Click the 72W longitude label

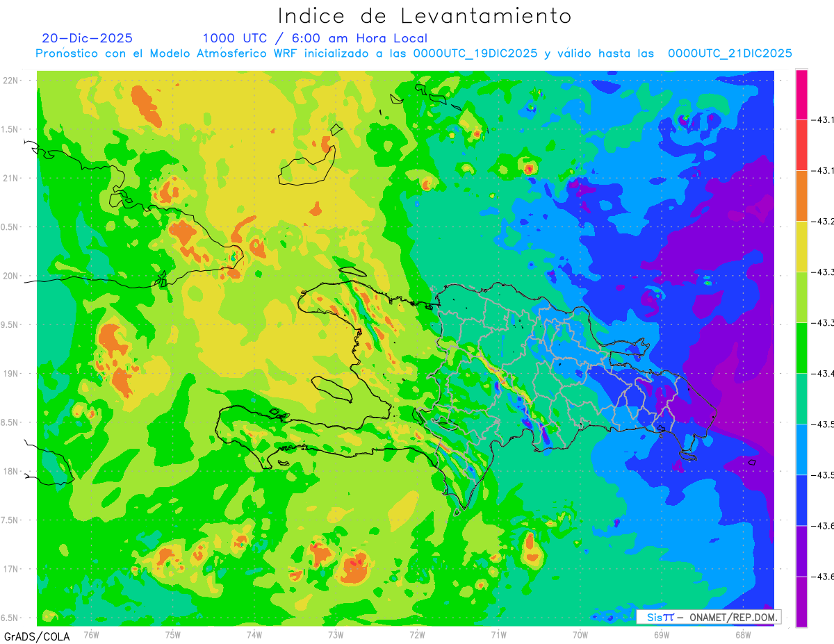[x=417, y=634]
